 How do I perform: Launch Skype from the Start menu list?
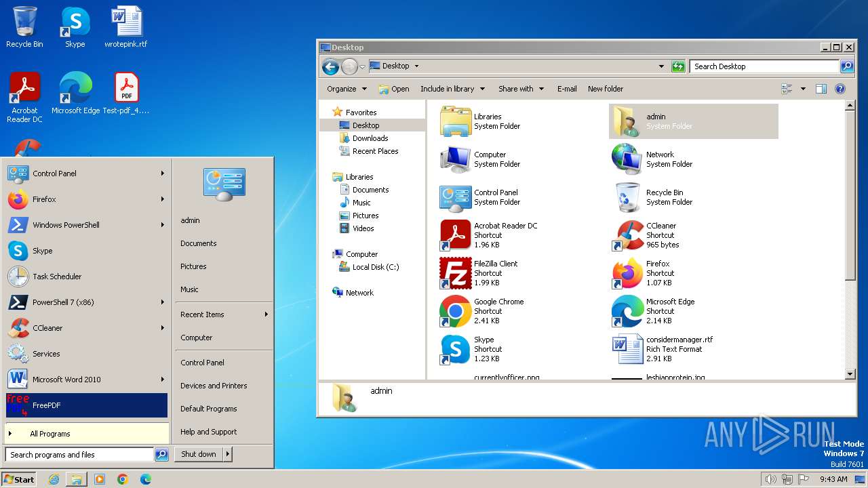86,251
